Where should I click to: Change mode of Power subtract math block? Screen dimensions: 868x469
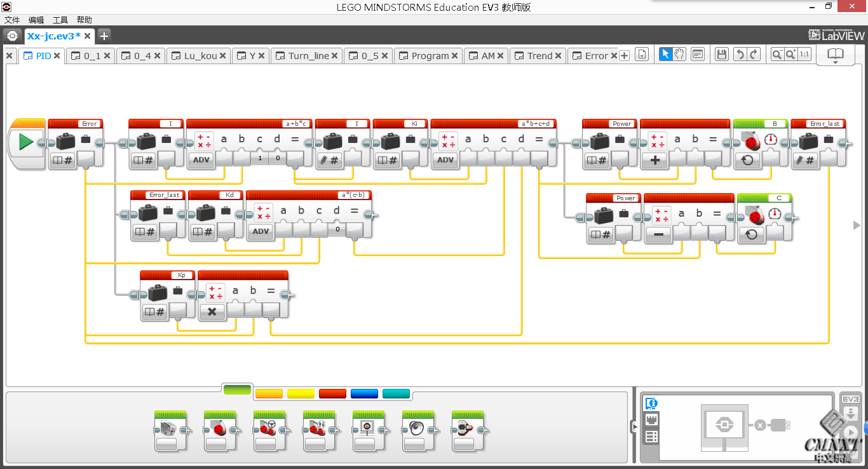[659, 234]
